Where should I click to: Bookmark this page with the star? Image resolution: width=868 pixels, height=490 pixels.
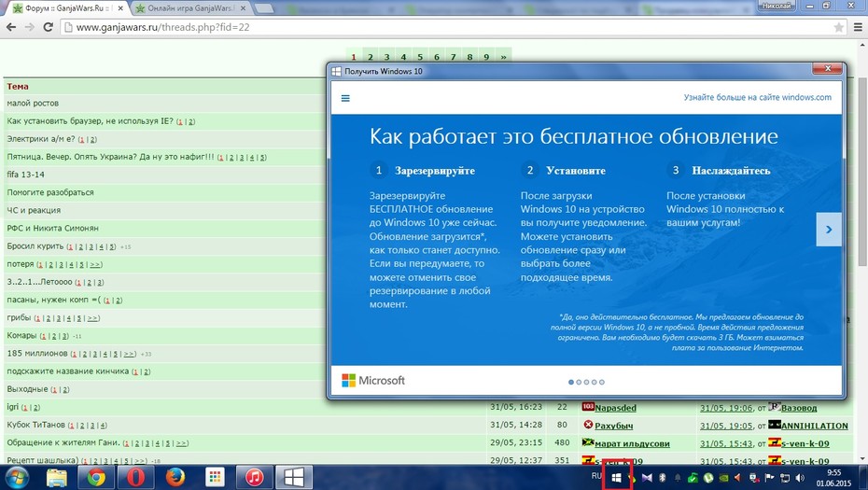pos(839,27)
